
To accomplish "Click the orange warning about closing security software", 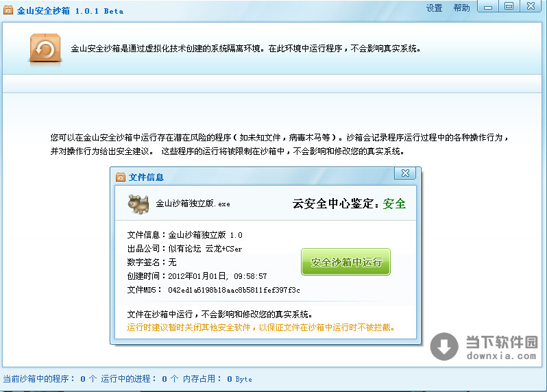I will coord(260,328).
